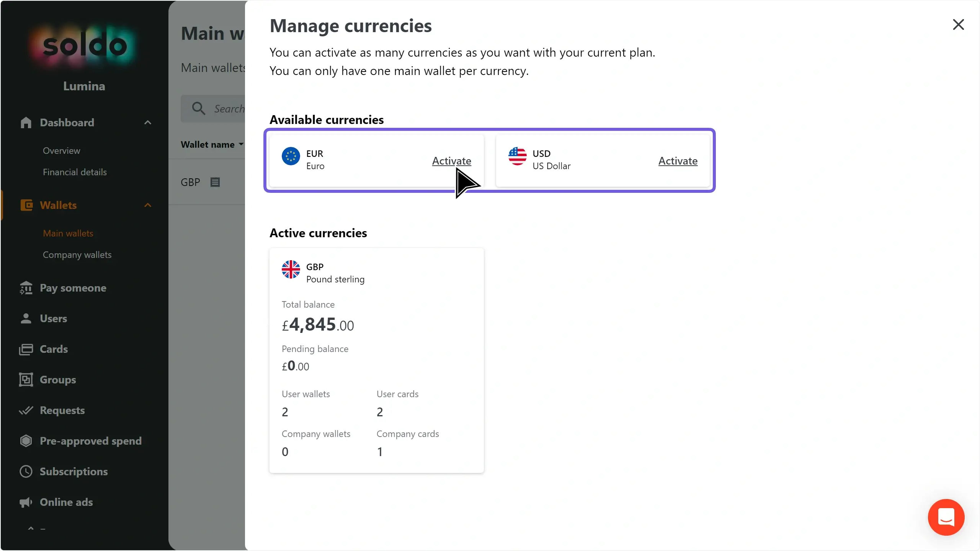Click the Requests double-check icon
The image size is (980, 551).
pos(26,410)
